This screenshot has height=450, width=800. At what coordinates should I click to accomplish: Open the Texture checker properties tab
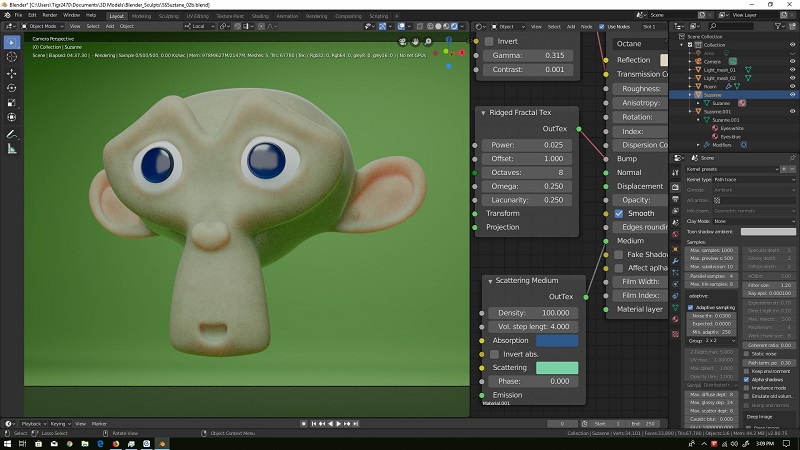coord(676,334)
